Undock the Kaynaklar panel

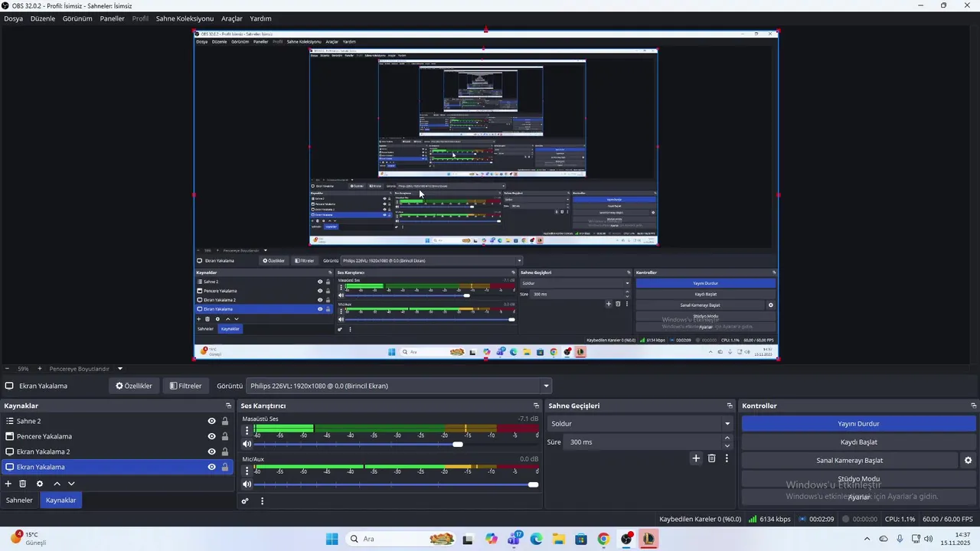coord(228,406)
